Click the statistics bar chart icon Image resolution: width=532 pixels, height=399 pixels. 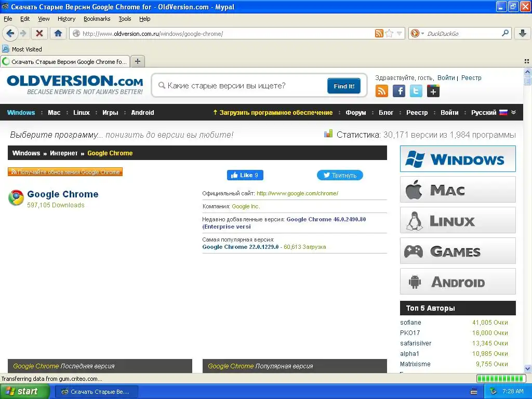tap(328, 134)
